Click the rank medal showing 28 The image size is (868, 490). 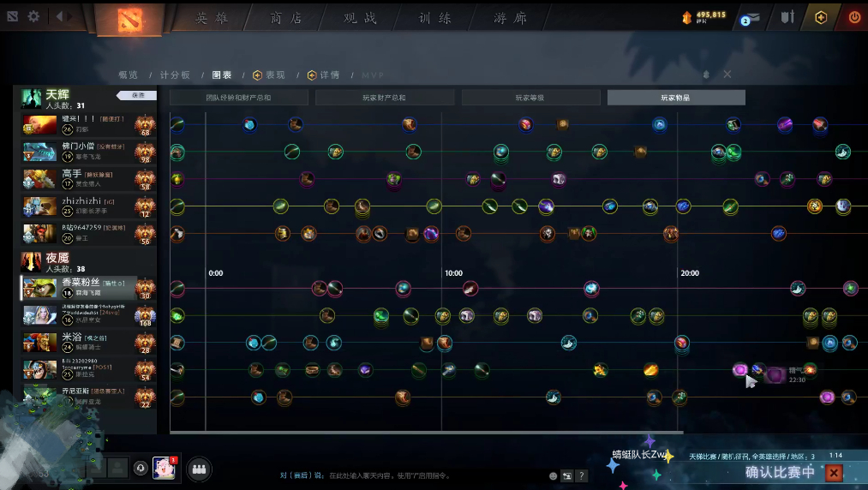(x=145, y=343)
